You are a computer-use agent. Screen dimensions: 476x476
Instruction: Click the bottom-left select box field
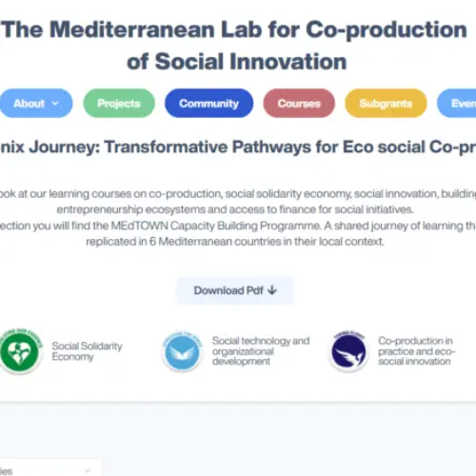tap(50, 467)
